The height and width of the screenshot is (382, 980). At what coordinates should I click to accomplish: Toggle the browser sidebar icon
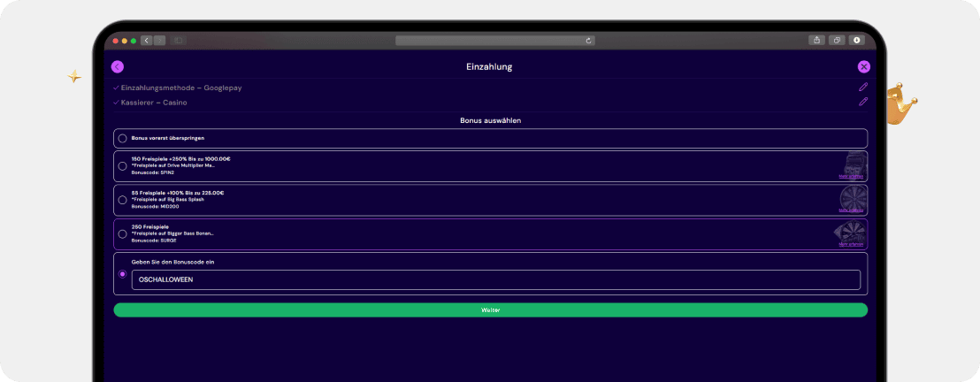point(178,41)
